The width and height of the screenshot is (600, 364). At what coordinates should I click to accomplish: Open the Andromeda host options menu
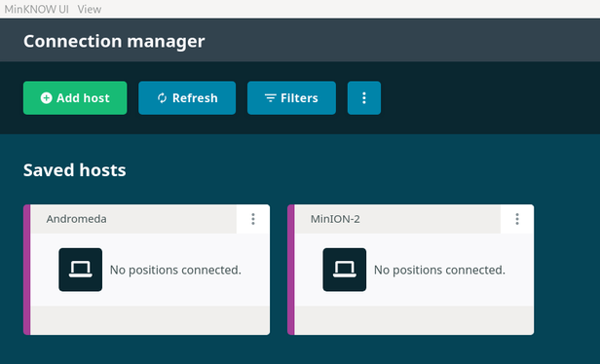253,219
